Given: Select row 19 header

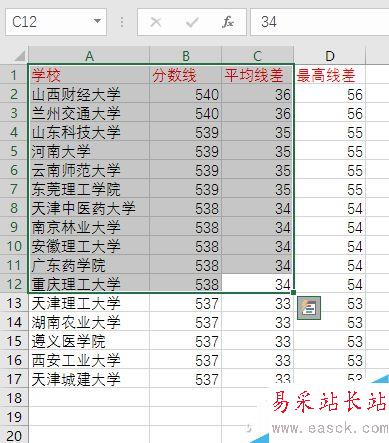Looking at the screenshot, I should (x=14, y=417).
